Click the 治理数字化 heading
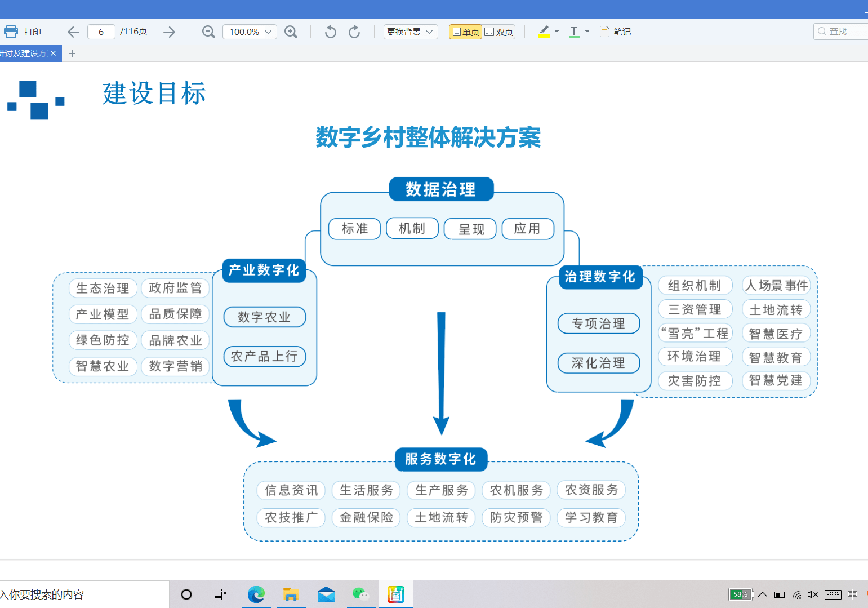Image resolution: width=868 pixels, height=608 pixels. coord(600,277)
